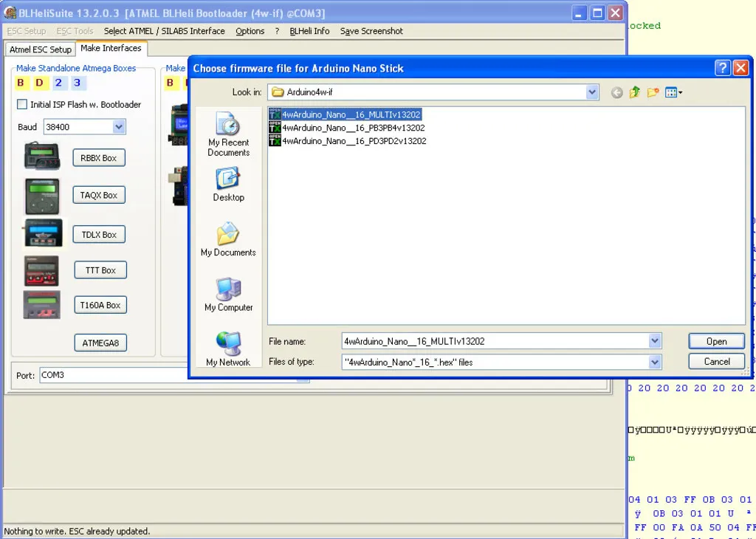Open the Files of type dropdown
The height and width of the screenshot is (539, 756).
[x=654, y=362]
